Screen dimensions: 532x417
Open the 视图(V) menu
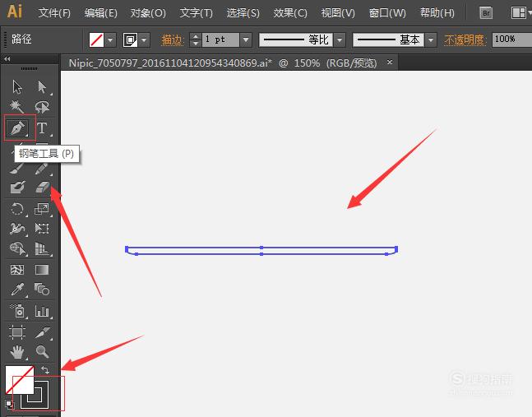coord(338,13)
